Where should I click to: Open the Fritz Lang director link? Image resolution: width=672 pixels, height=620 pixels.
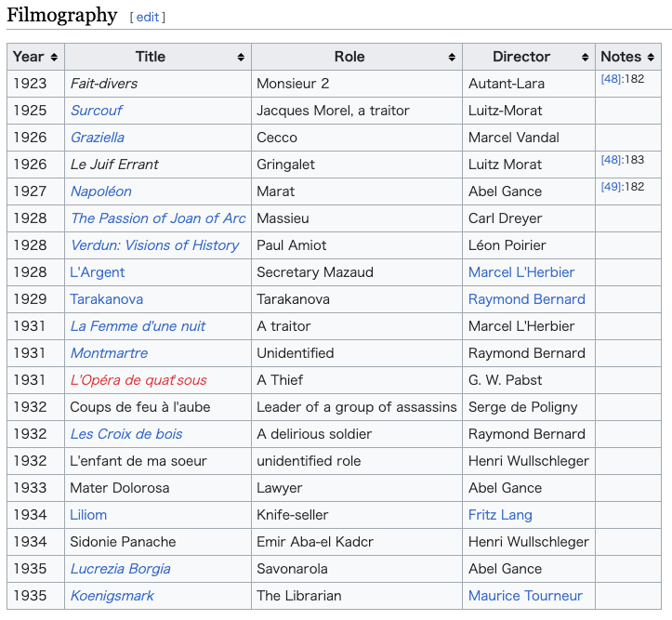coord(500,515)
